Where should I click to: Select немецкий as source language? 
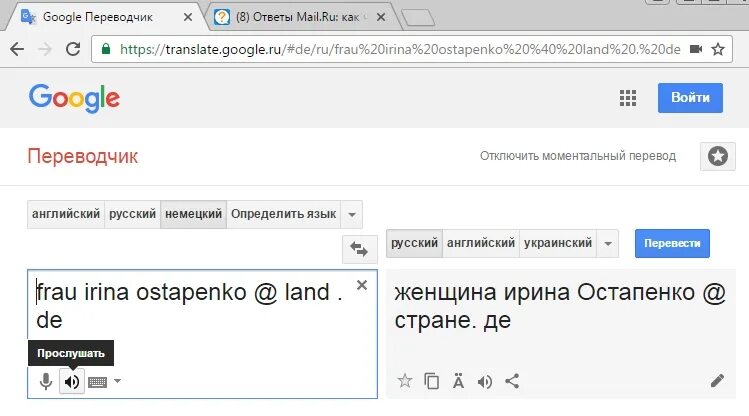pyautogui.click(x=193, y=214)
